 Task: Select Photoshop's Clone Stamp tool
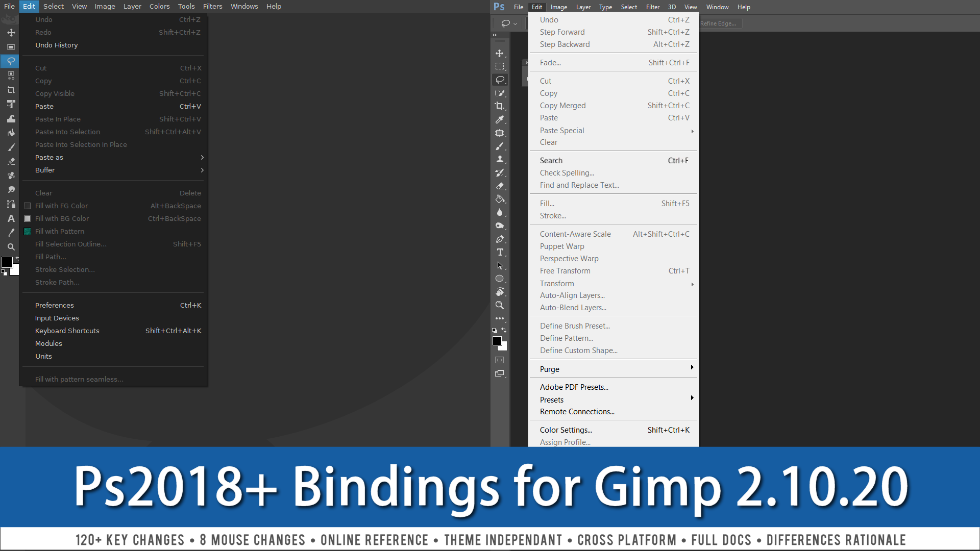[500, 159]
